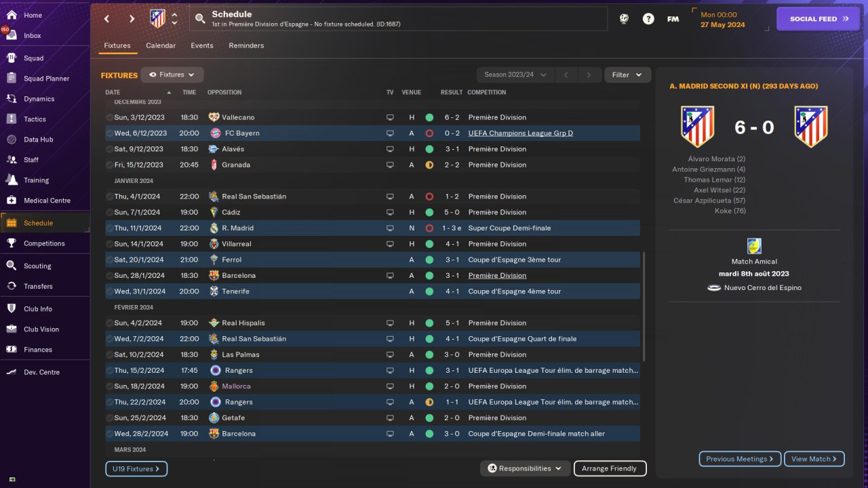868x488 pixels.
Task: Click the back navigation arrow
Action: click(107, 19)
